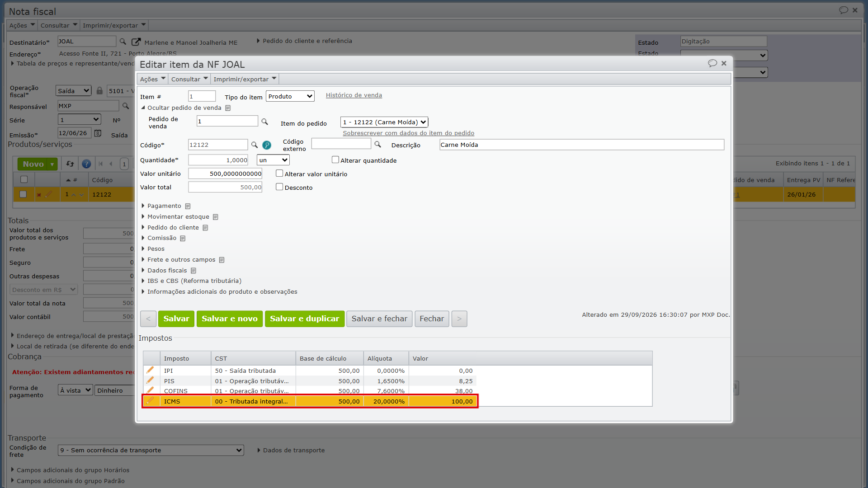Open the unit 'un' dropdown

tap(273, 160)
